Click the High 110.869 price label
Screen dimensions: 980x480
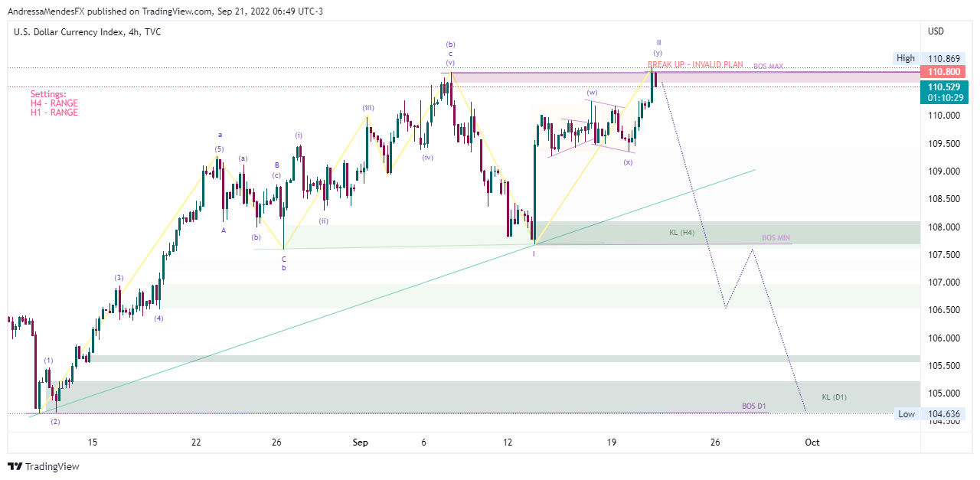tap(929, 58)
